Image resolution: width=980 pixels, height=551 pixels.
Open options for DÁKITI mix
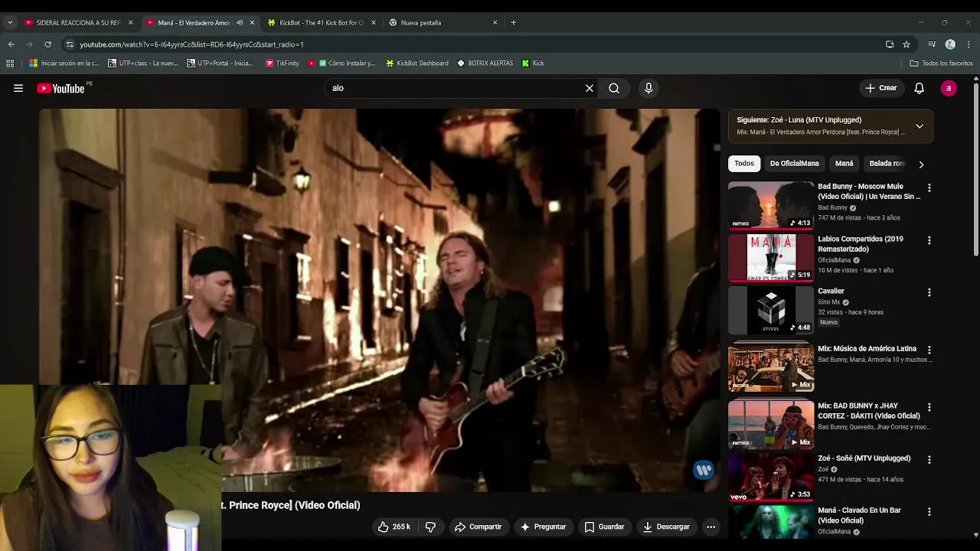tap(929, 407)
